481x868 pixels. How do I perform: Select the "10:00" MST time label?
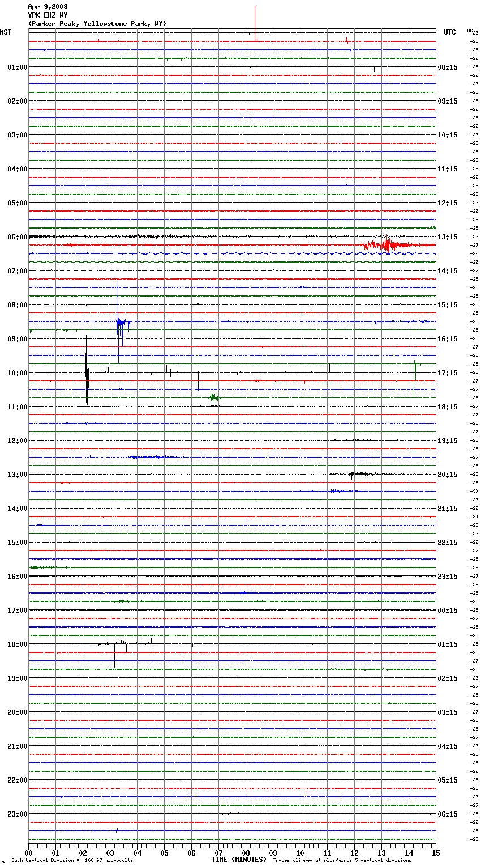coord(18,373)
